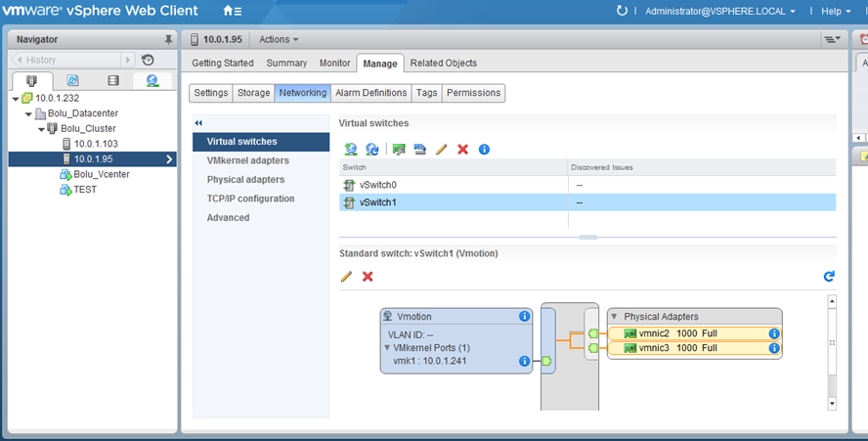
Task: Click yellow pencil Edit icon in Virtual switches toolbar
Action: point(441,149)
